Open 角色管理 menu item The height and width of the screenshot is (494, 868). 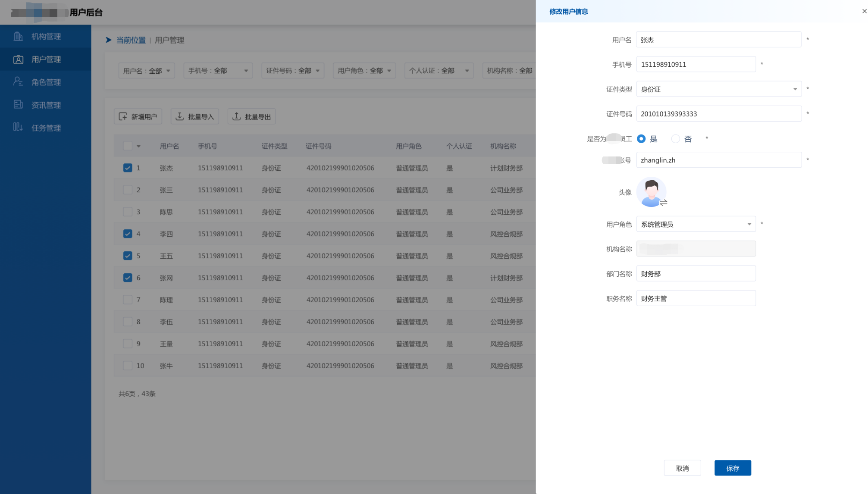coord(46,82)
